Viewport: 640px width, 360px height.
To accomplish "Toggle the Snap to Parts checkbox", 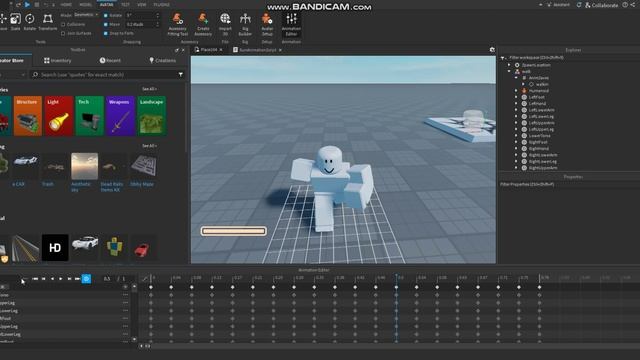I will [x=106, y=33].
